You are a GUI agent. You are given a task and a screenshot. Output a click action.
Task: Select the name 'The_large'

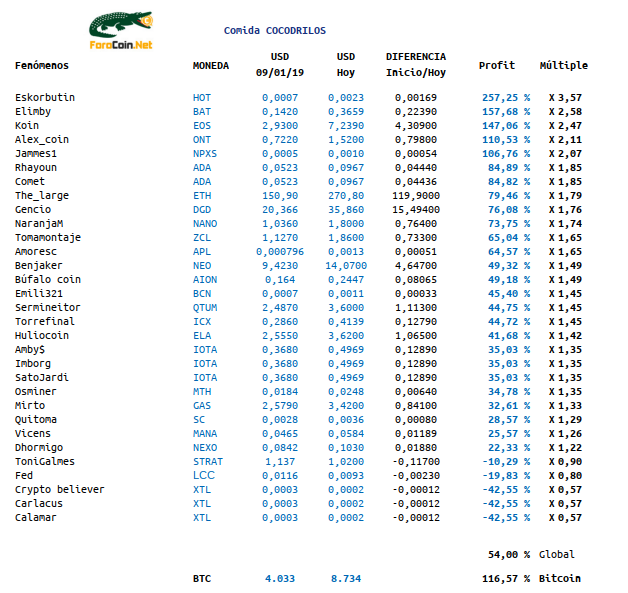42,196
